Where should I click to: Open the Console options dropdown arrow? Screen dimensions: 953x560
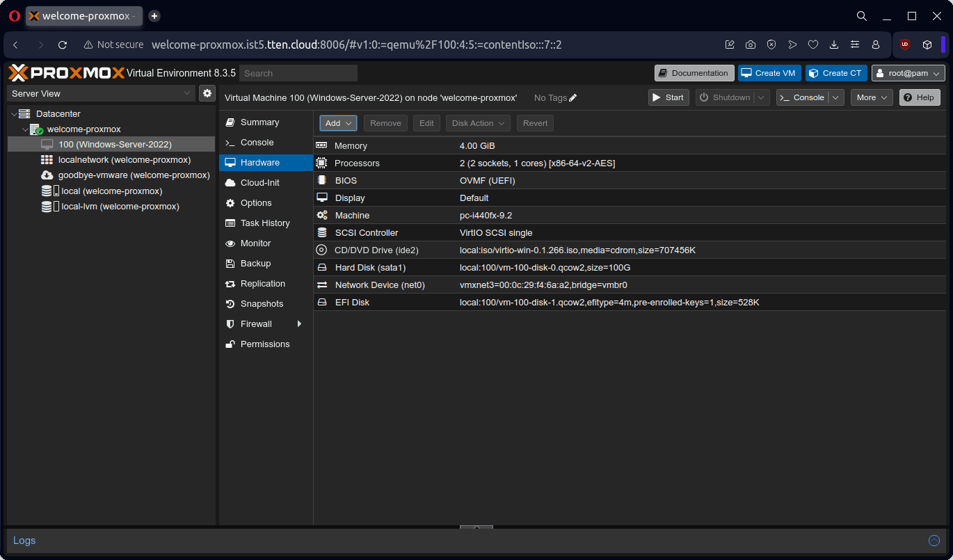(x=837, y=97)
